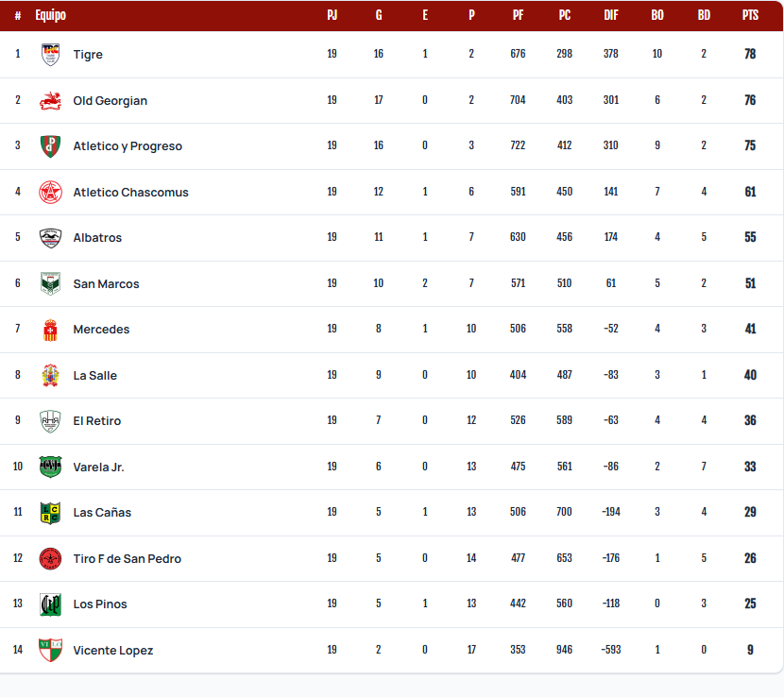The image size is (784, 697).
Task: Select the Las Cañas LCRC badge
Action: tap(50, 513)
